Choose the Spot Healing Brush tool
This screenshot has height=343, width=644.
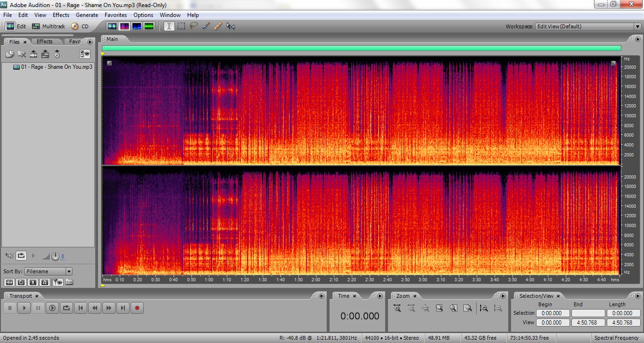click(x=218, y=26)
